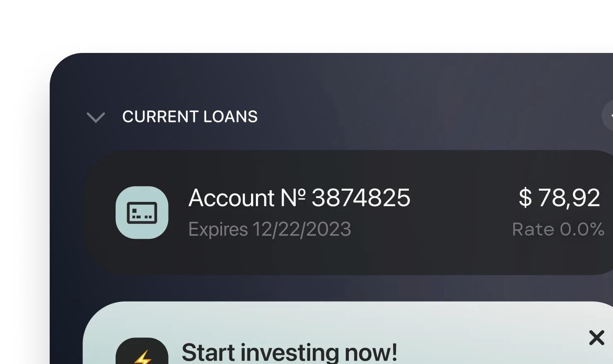Click the CURRENT LOANS heading text
Image resolution: width=613 pixels, height=364 pixels.
pyautogui.click(x=190, y=117)
